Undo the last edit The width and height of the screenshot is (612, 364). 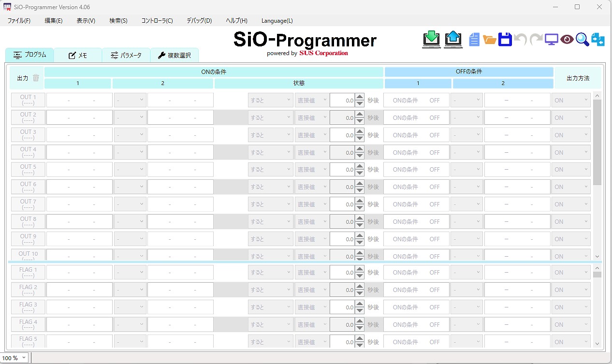[x=520, y=39]
